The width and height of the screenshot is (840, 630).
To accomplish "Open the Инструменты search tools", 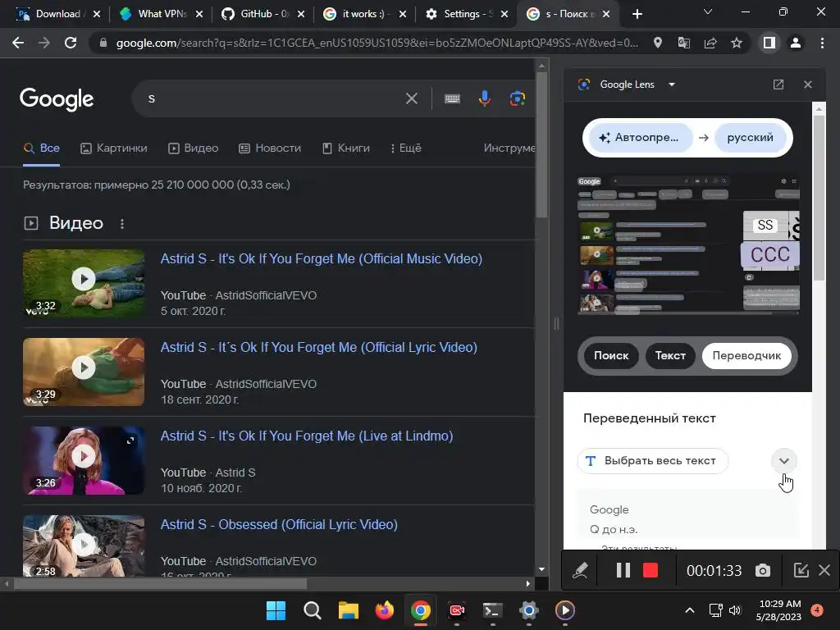I will 509,148.
